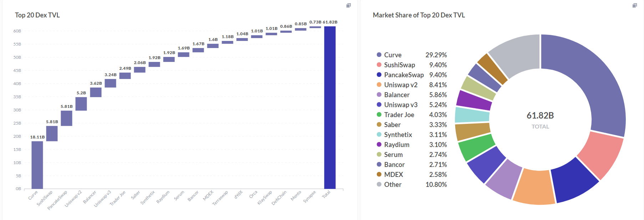Hide Uniswap v2 via legend item
The image size is (644, 220).
(x=400, y=85)
